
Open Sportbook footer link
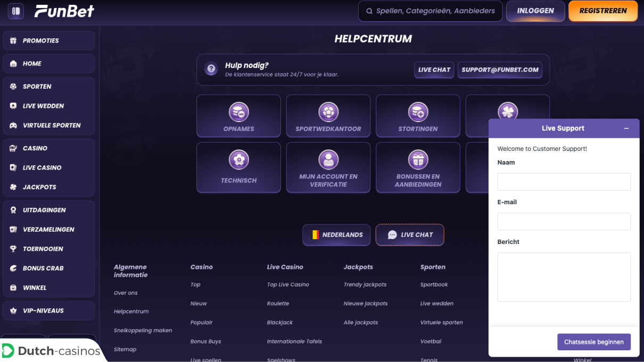(x=434, y=284)
